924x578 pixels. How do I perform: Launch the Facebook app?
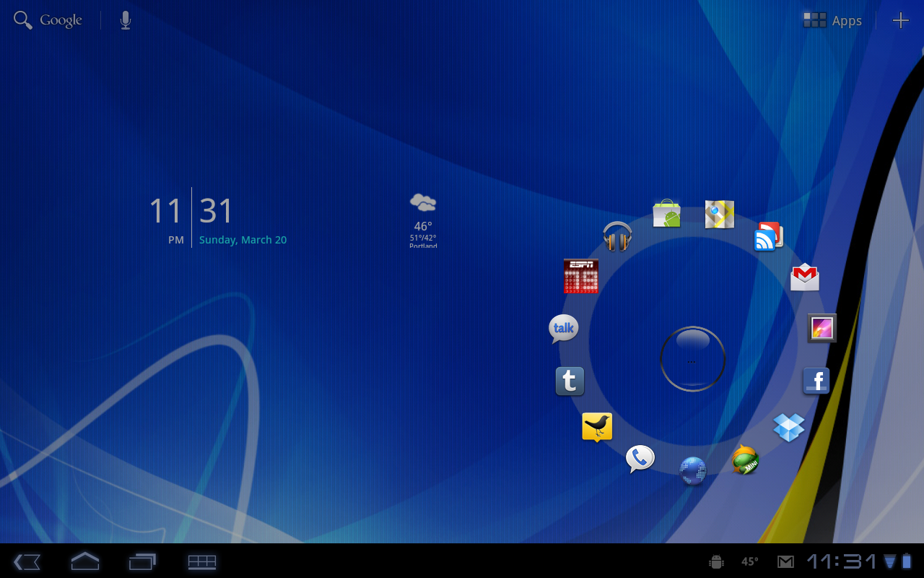click(816, 381)
